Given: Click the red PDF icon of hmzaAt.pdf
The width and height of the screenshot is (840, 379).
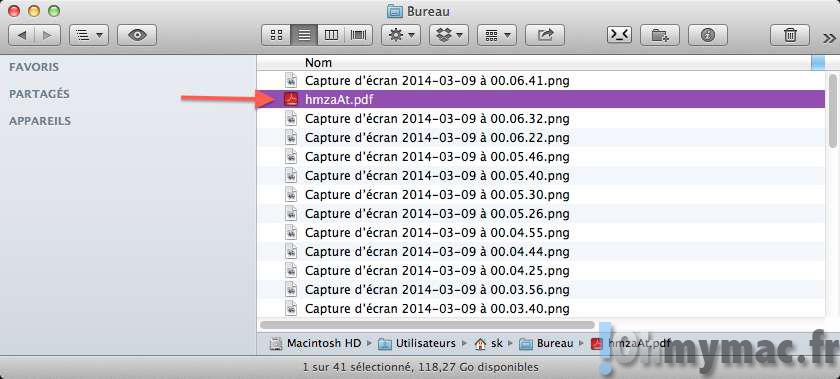Looking at the screenshot, I should click(x=291, y=99).
